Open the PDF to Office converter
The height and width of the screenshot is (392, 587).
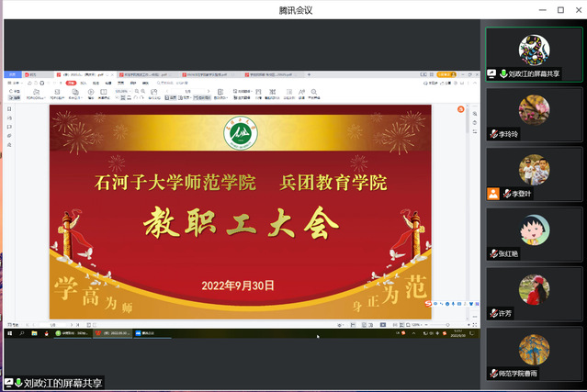pyautogui.click(x=36, y=94)
